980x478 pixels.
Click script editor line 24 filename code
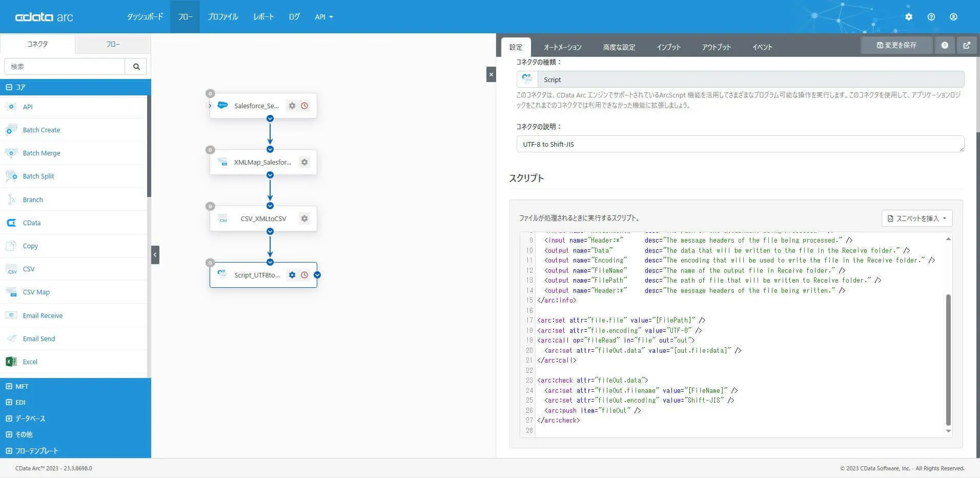pos(641,390)
